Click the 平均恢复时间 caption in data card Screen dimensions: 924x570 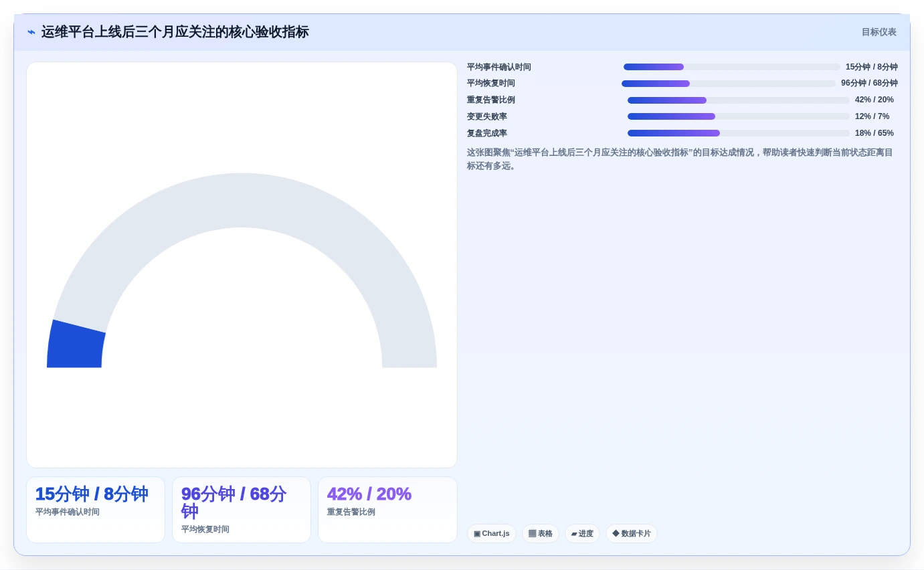(205, 529)
